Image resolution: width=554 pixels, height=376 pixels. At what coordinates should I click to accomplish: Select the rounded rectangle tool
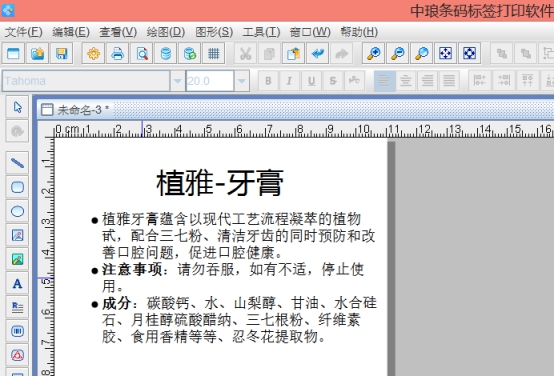(17, 187)
